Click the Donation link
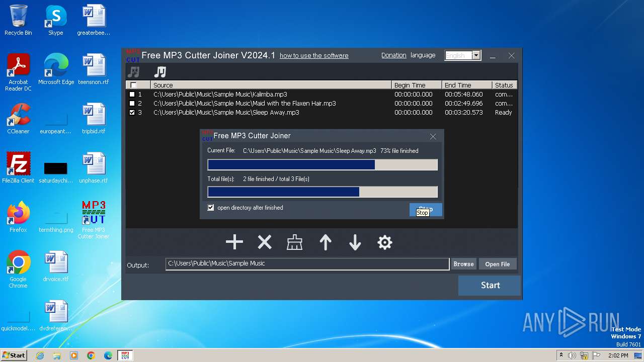 click(394, 55)
